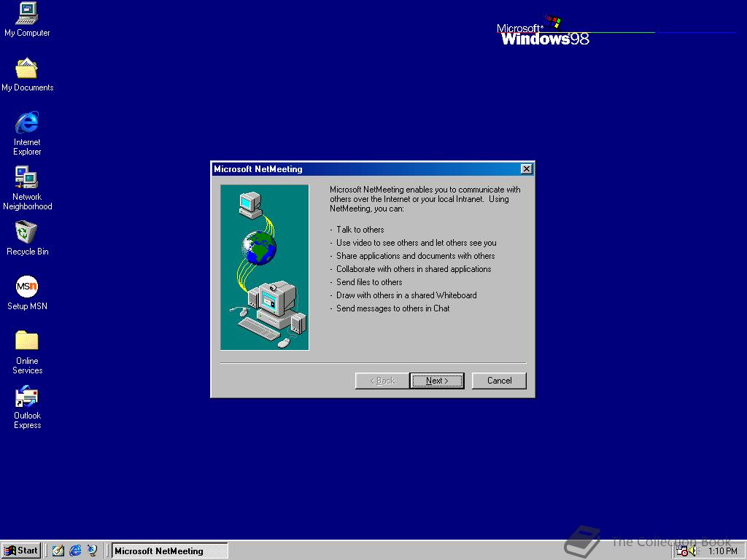Cancel the NetMeeting setup wizard
Screen dimensions: 747x560
point(499,381)
